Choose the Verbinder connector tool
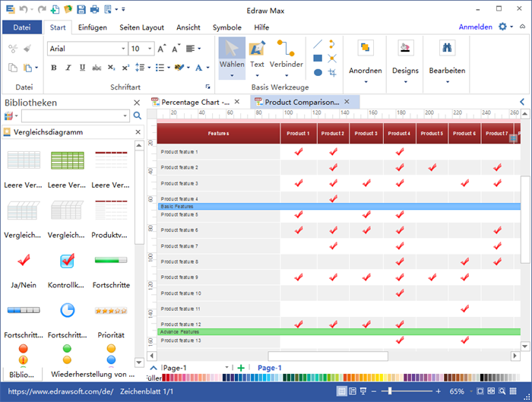This screenshot has width=532, height=402. coord(286,55)
